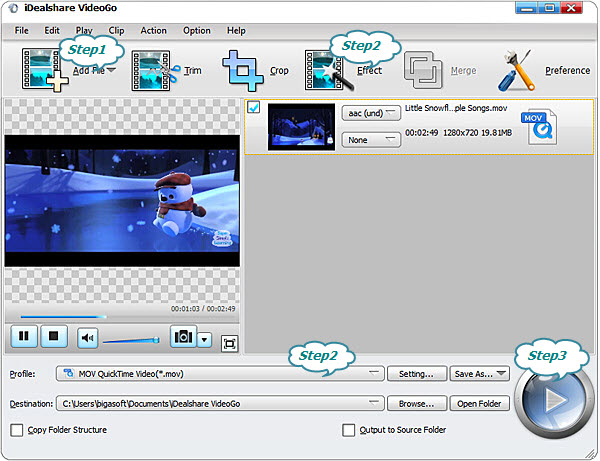Open the aac (und) audio track dropdown
The width and height of the screenshot is (600, 461).
click(x=371, y=113)
